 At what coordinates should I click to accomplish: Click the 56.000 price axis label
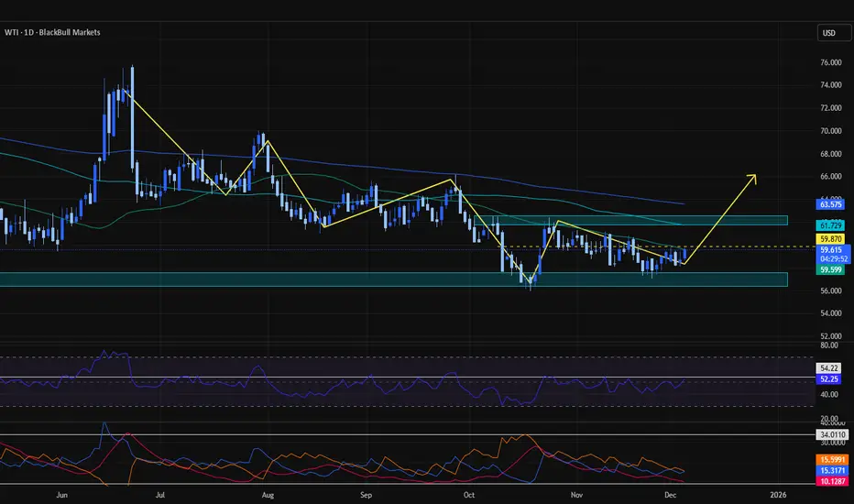(830, 291)
